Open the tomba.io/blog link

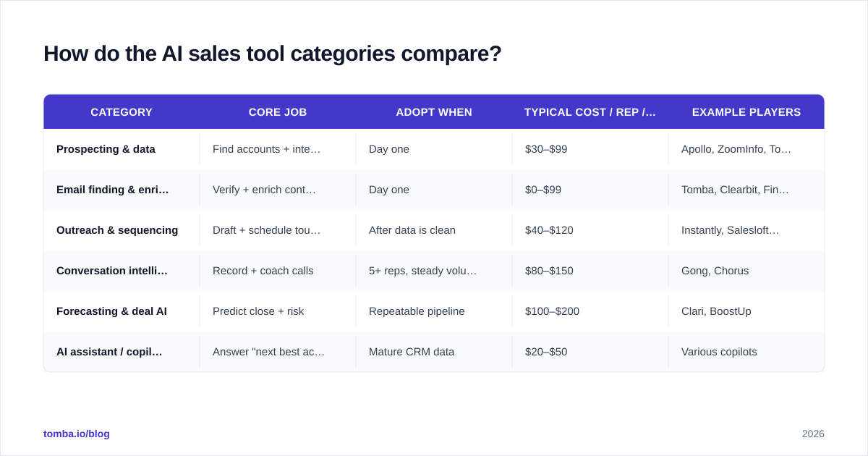coord(77,434)
